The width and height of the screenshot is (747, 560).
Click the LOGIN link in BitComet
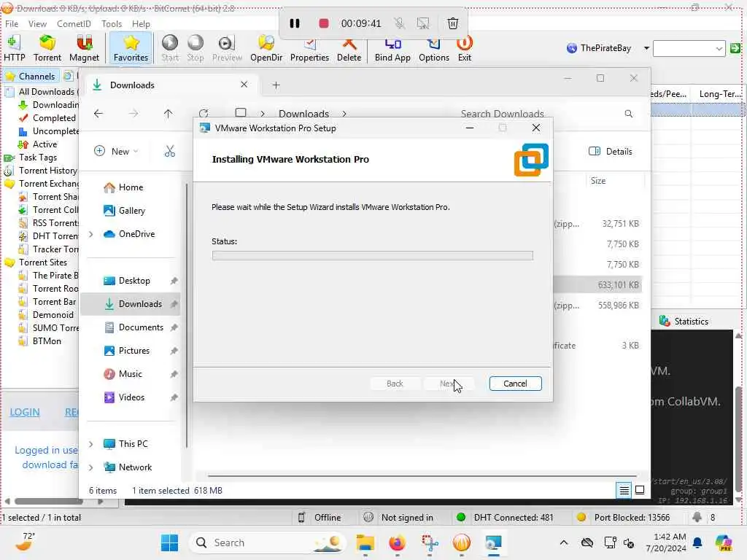pos(25,413)
